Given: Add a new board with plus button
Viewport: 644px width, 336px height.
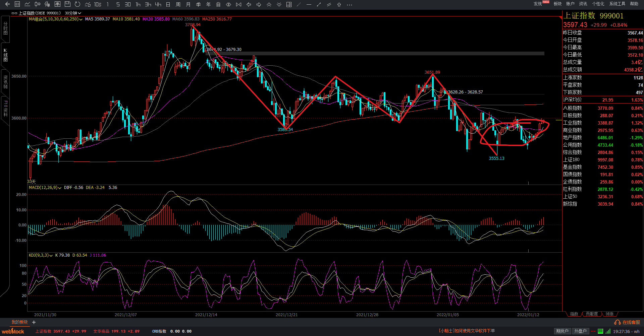Looking at the screenshot, I should coord(34,322).
